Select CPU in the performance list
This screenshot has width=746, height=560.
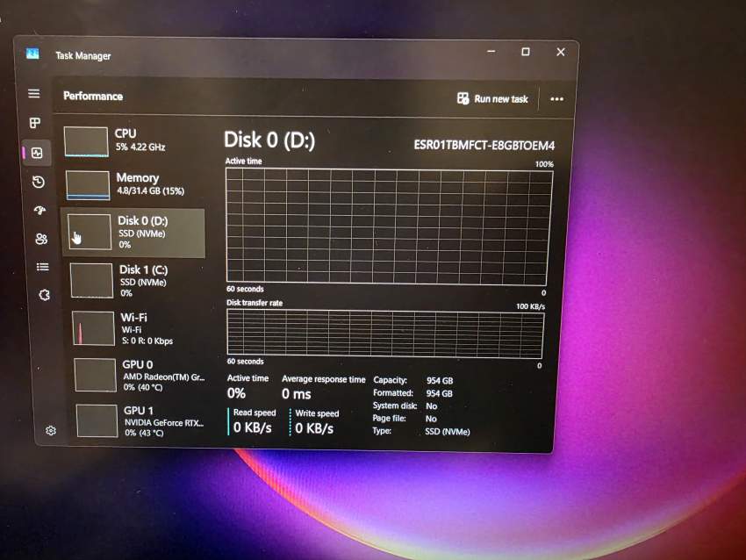(133, 140)
